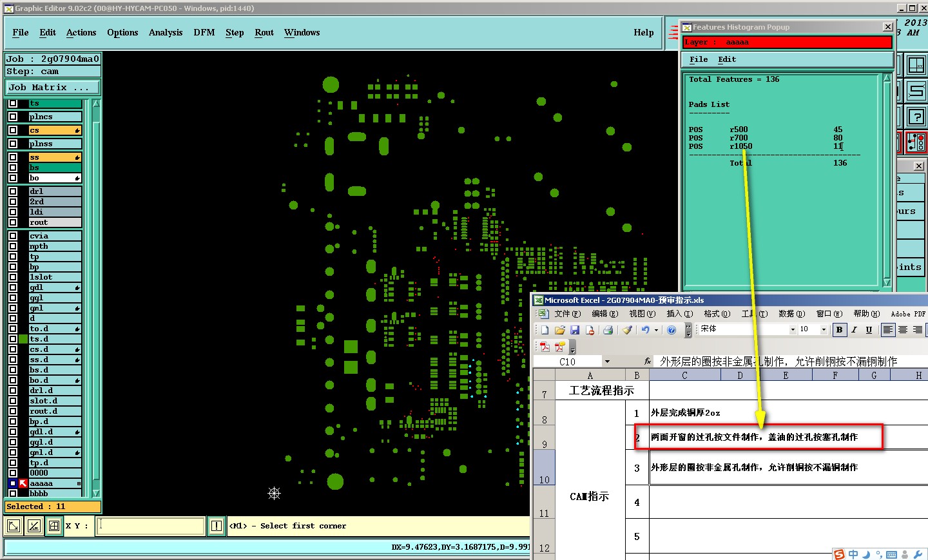Toggle checkbox for layer aaaaa
Screen dimensions: 928x560
tap(13, 483)
